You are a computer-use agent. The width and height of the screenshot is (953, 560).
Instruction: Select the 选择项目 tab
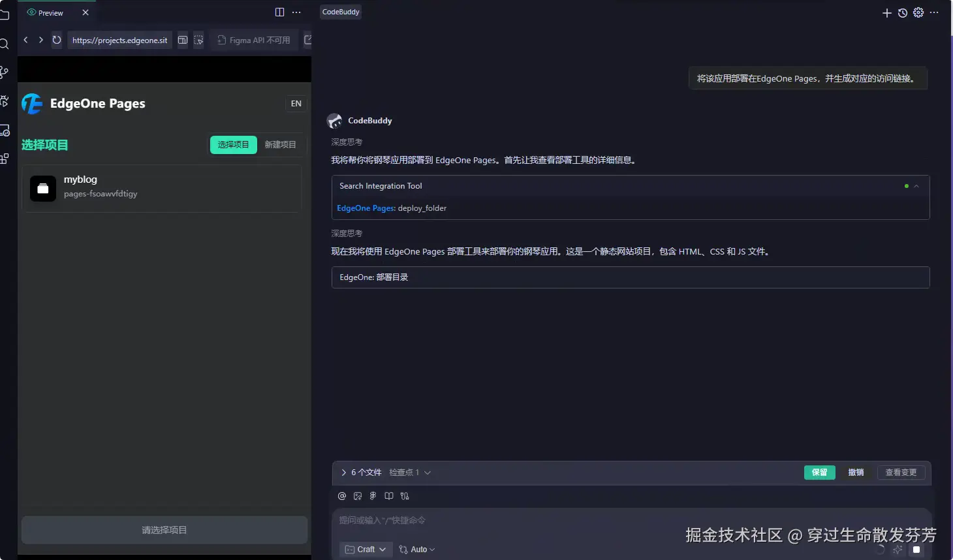pos(234,145)
